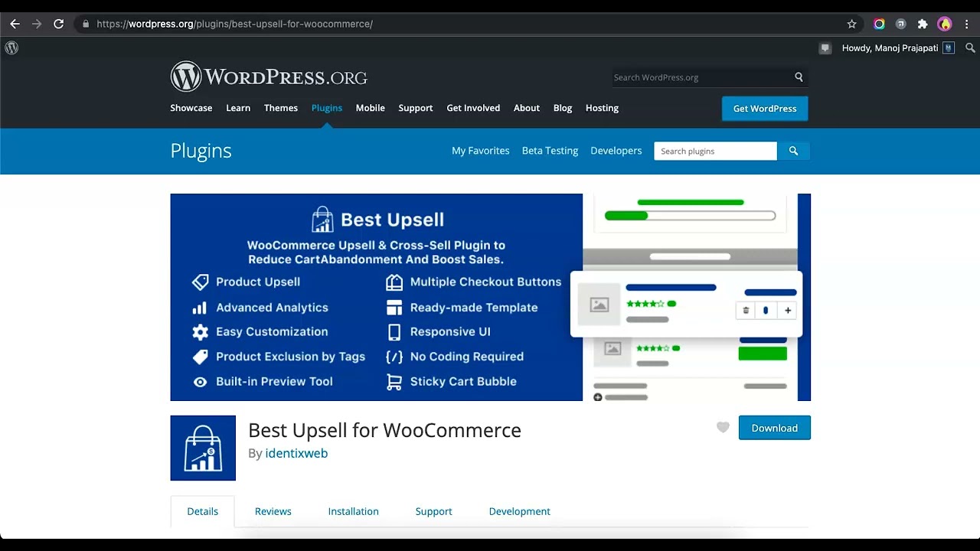Click the admin bar search magnifier
Screen dimensions: 980x551
pyautogui.click(x=969, y=47)
